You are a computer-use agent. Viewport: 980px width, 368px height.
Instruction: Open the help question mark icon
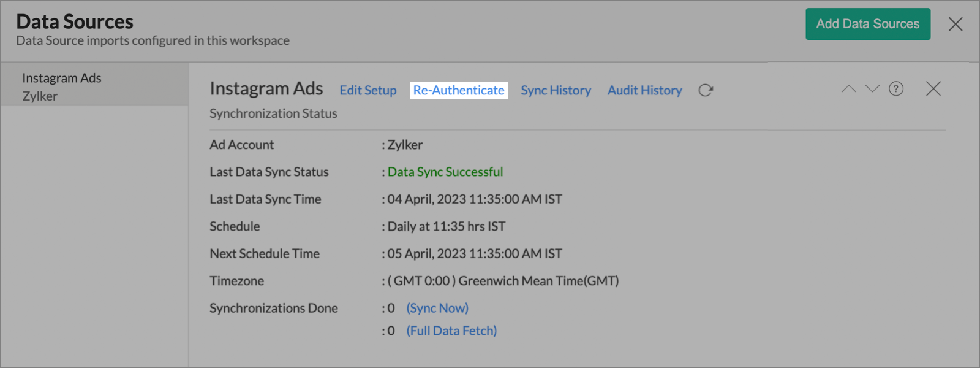pos(896,89)
